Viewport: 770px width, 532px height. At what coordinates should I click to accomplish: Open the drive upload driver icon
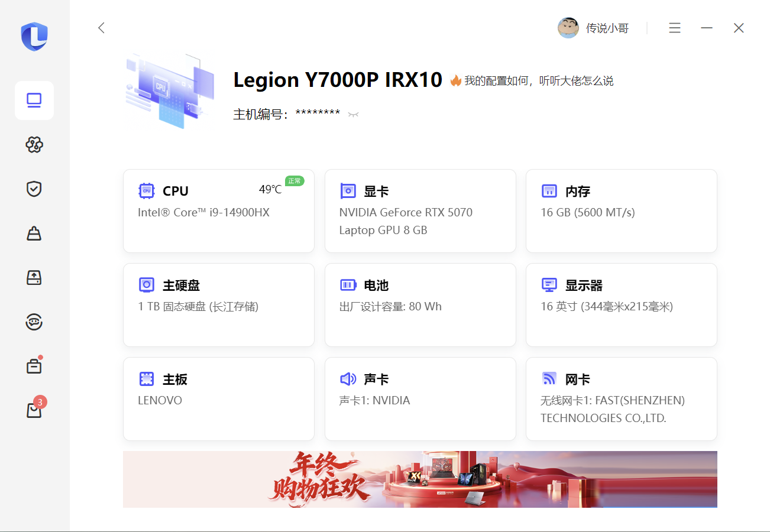click(x=34, y=278)
